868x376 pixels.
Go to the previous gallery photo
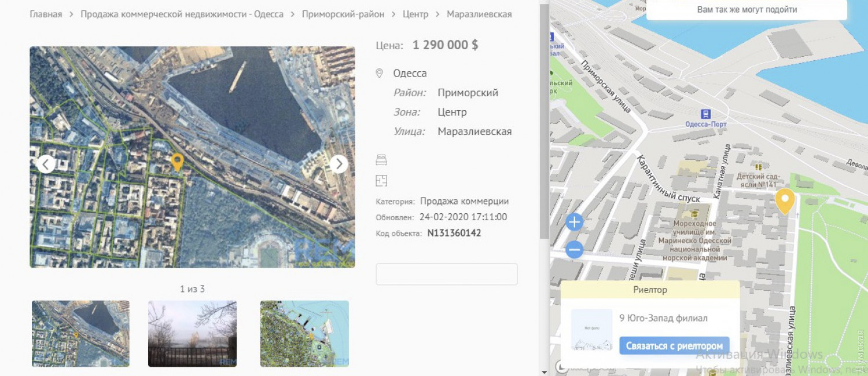[x=46, y=164]
